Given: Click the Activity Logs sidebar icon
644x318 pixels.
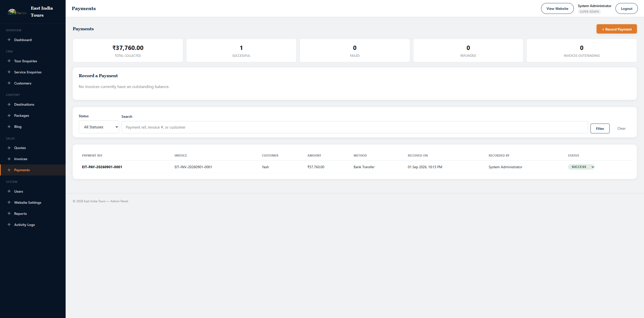Looking at the screenshot, I should 9,224.
